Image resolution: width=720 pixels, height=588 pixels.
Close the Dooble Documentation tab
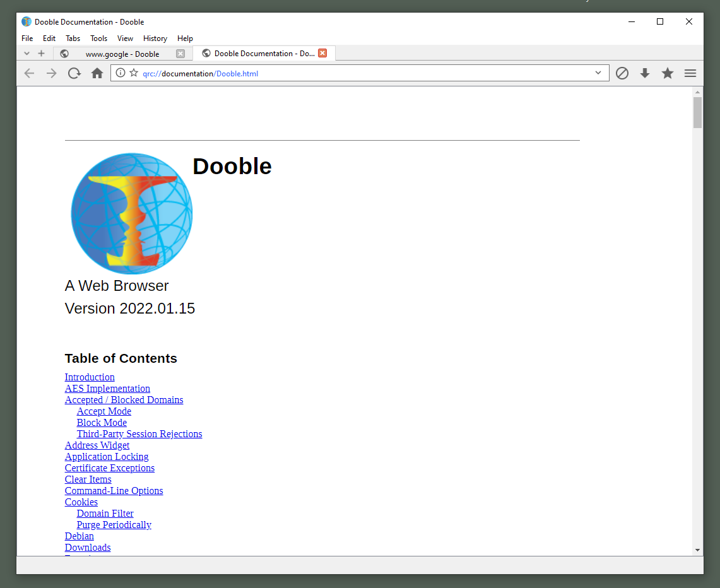coord(322,53)
